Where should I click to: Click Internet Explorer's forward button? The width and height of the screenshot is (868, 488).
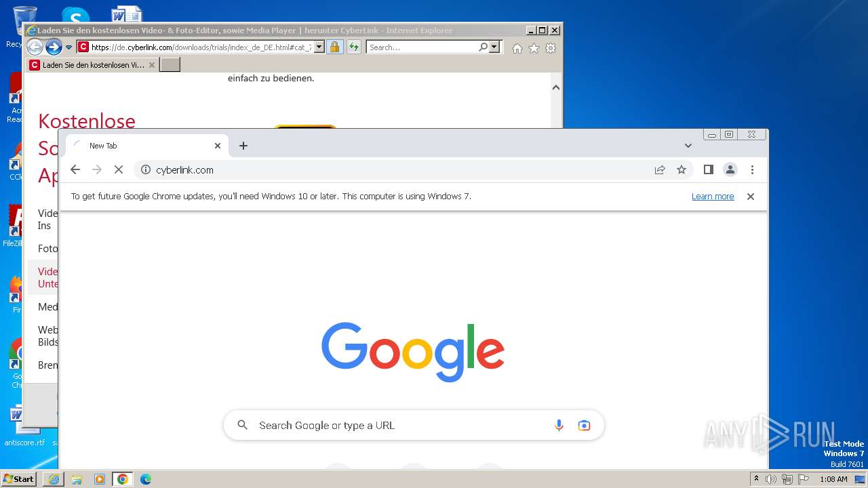click(54, 47)
